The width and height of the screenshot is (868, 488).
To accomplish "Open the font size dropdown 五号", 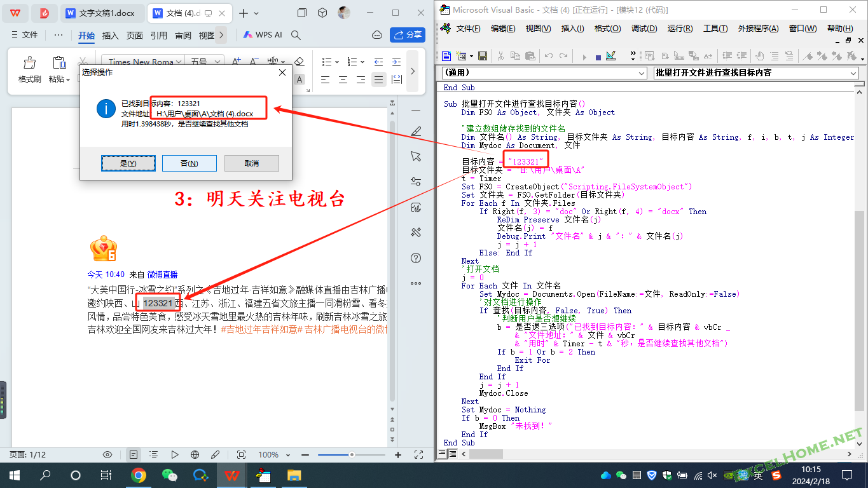I will pos(217,62).
